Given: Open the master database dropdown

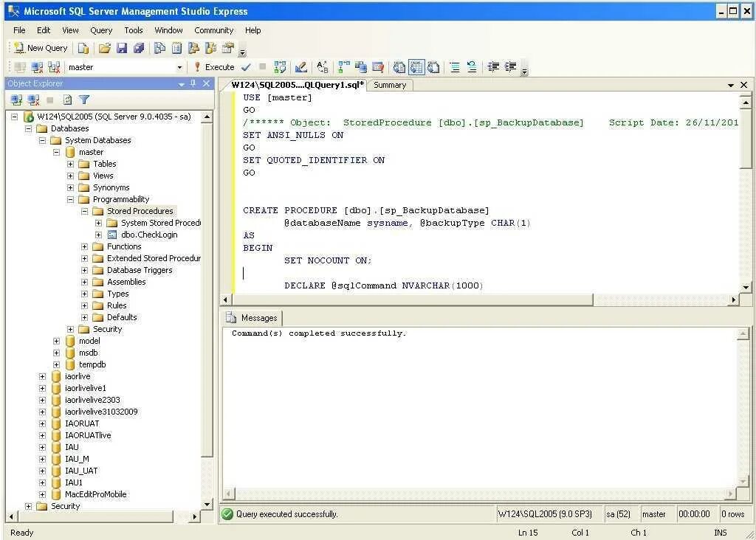Looking at the screenshot, I should pos(179,67).
